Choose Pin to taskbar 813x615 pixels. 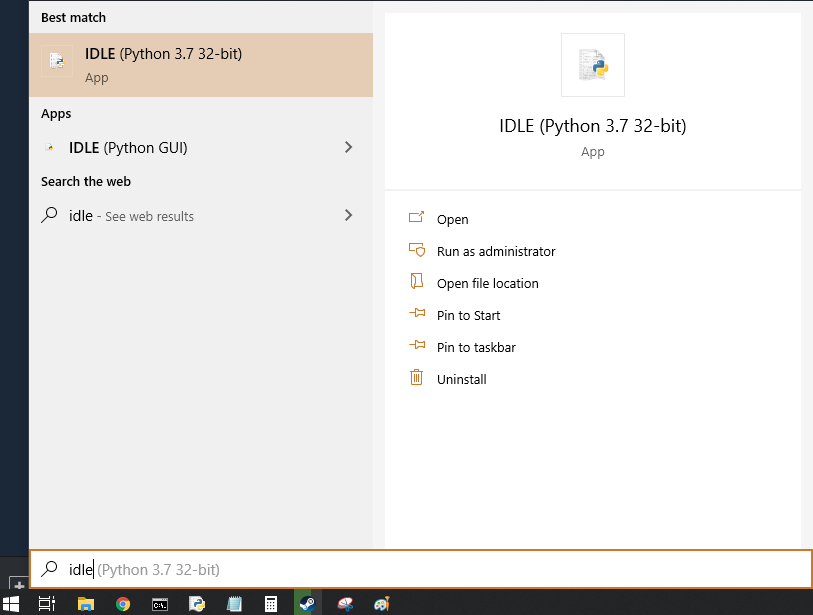click(x=476, y=347)
